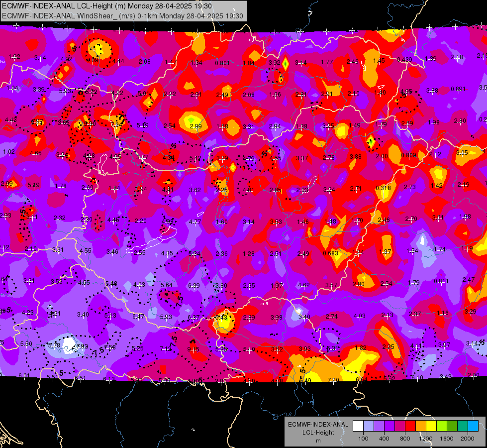Click the wind shear value 4.62
This screenshot has height=448, width=487.
click(x=303, y=285)
